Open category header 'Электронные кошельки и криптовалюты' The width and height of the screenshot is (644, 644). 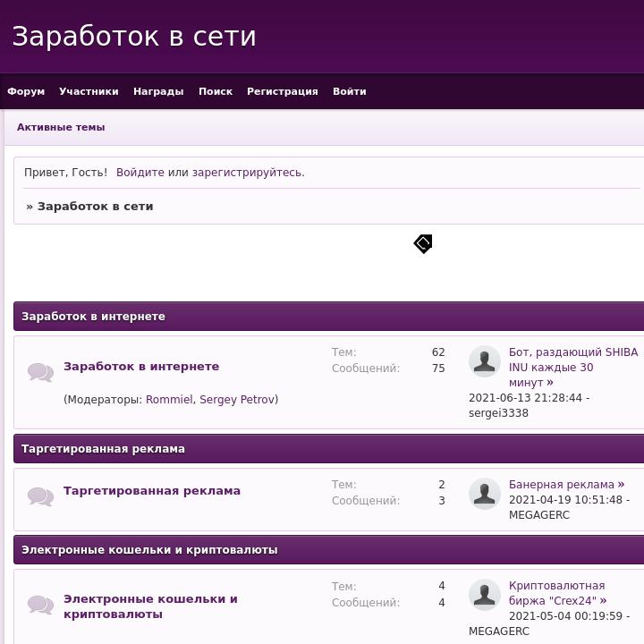click(x=149, y=549)
